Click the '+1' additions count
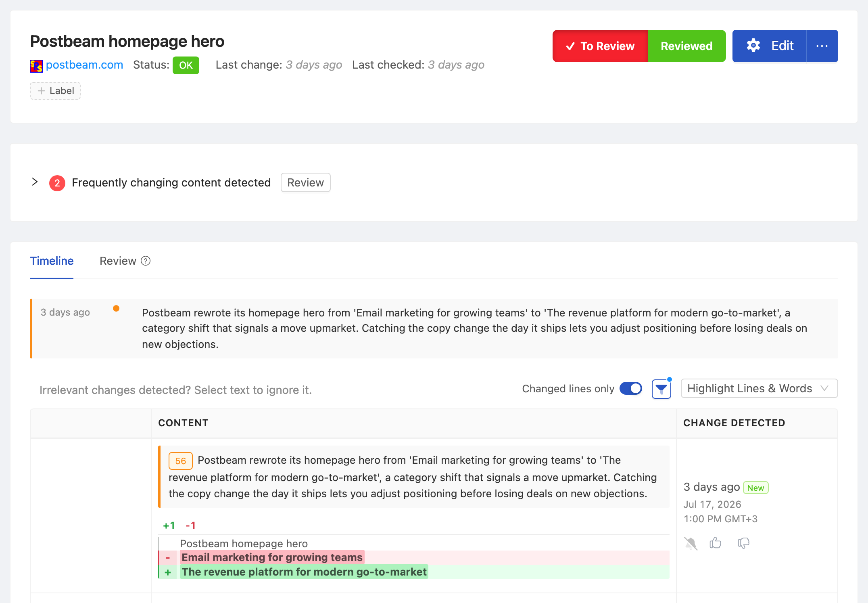 pos(169,526)
